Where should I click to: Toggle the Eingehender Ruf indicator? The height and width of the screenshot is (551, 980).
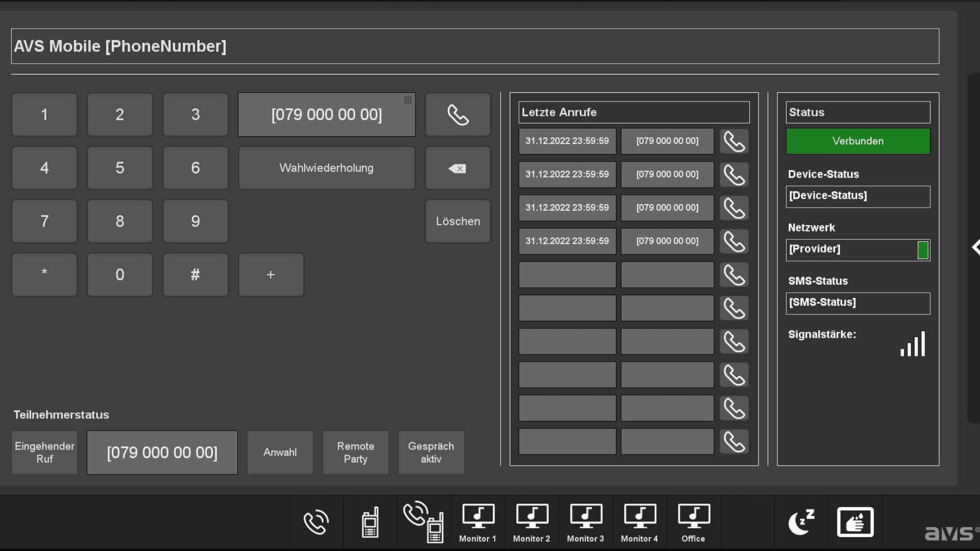pos(44,453)
